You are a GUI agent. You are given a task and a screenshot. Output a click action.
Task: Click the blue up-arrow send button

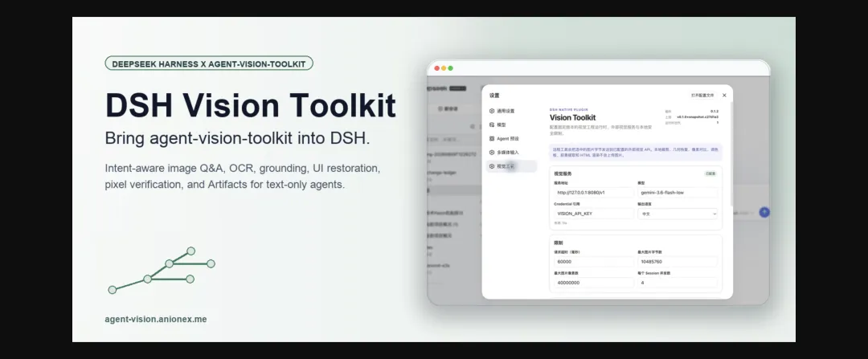click(x=764, y=212)
